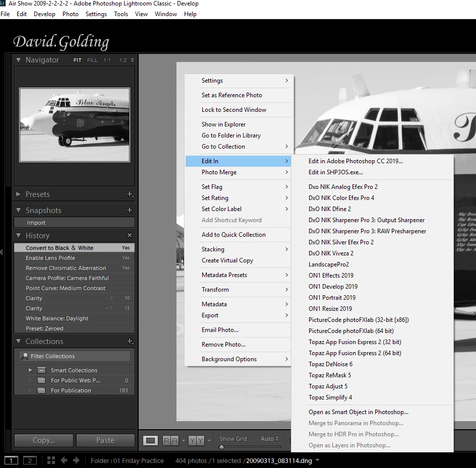The height and width of the screenshot is (468, 476).
Task: Set Navigator zoom to FIT
Action: tap(78, 60)
